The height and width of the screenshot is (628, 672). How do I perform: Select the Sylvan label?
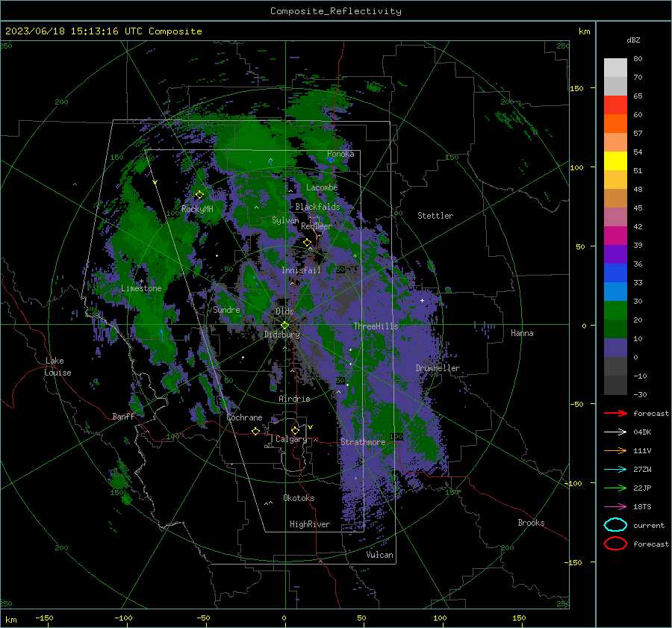coord(285,220)
